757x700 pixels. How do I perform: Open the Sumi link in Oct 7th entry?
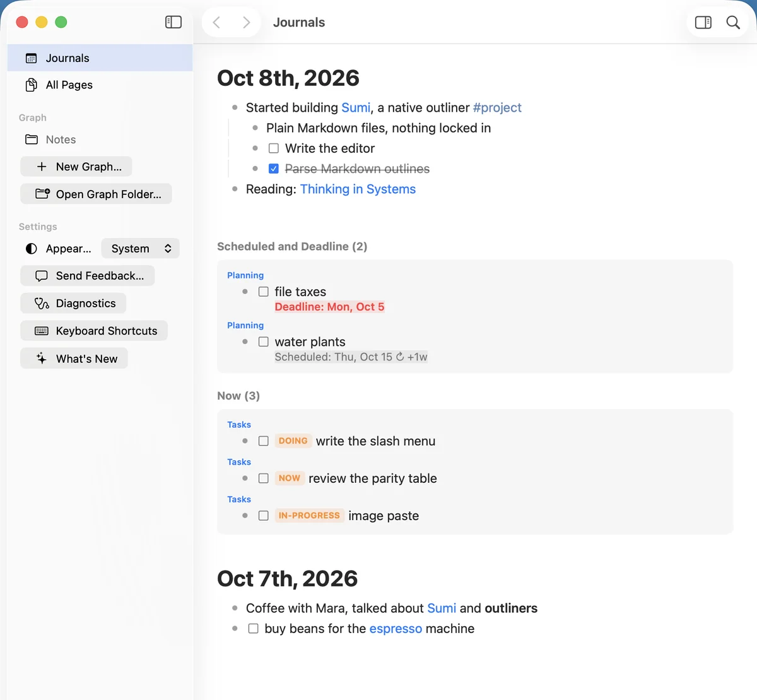click(x=442, y=608)
